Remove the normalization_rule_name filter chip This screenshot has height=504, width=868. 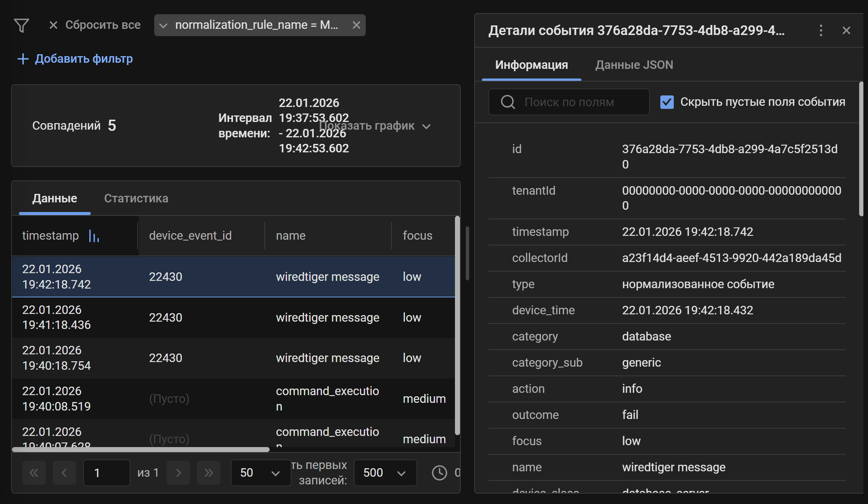356,25
